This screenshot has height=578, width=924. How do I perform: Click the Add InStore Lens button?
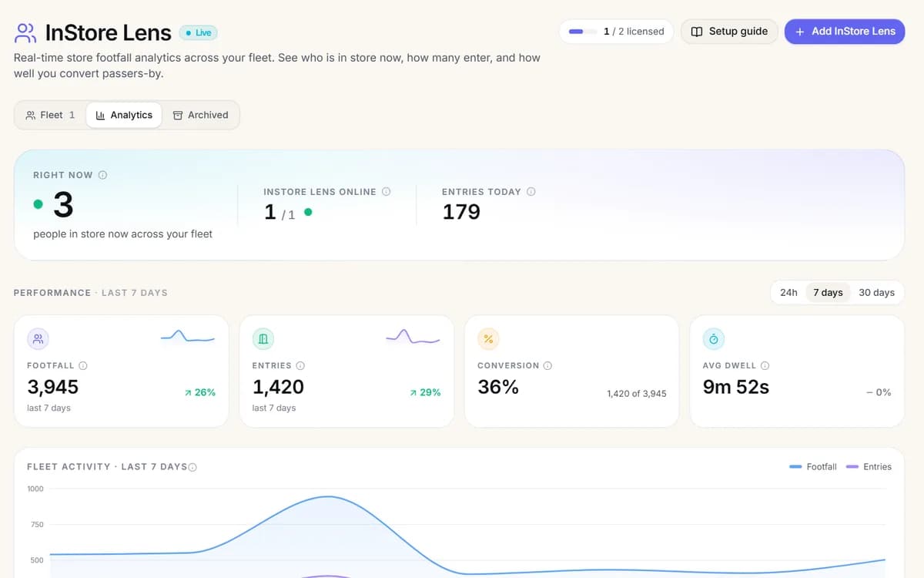click(x=845, y=32)
